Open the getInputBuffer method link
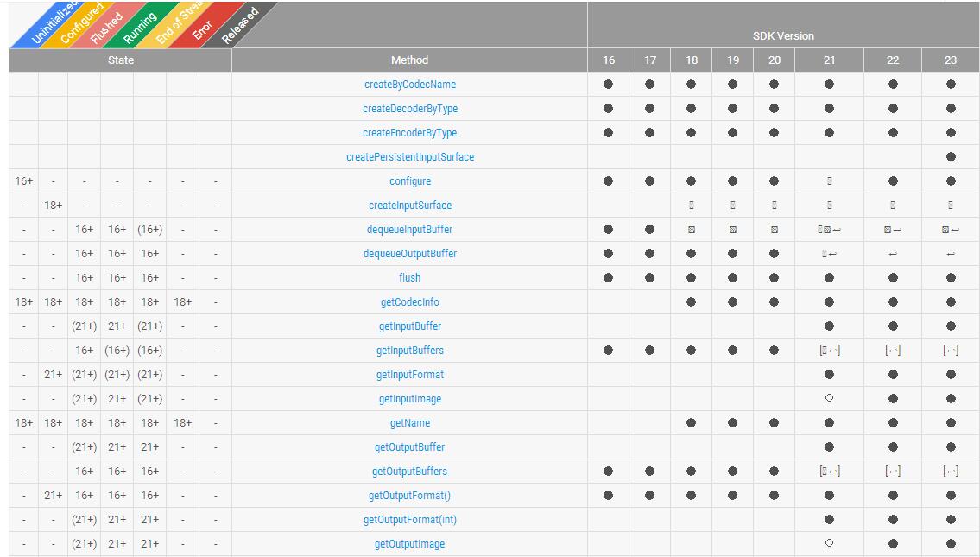 410,326
